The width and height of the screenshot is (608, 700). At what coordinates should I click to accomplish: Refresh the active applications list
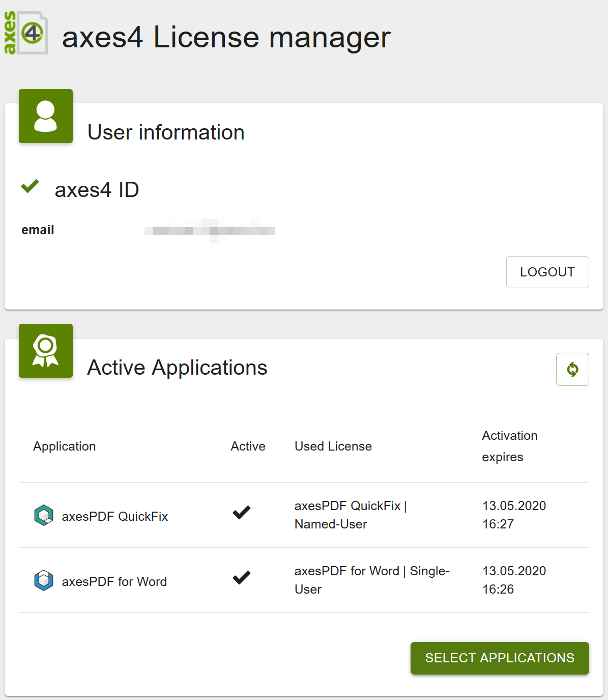tap(572, 369)
